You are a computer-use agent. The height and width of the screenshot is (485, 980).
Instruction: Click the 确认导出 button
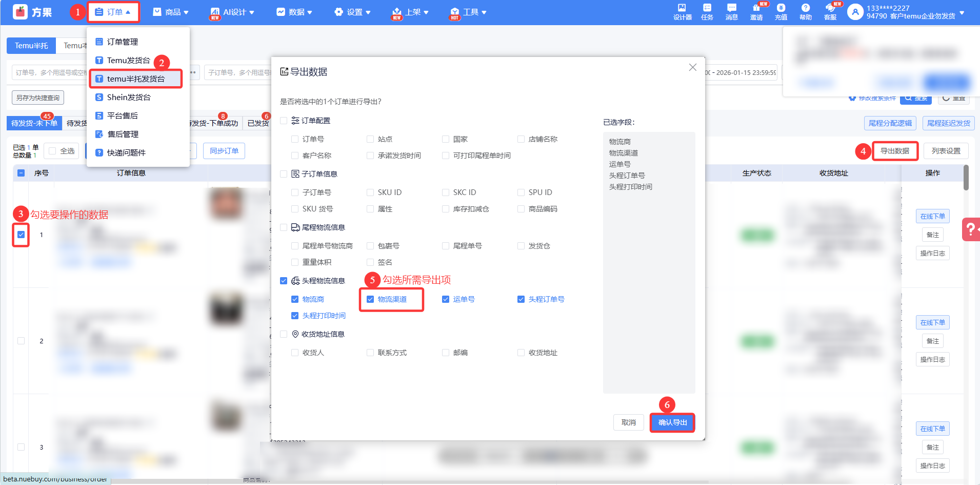coord(672,422)
